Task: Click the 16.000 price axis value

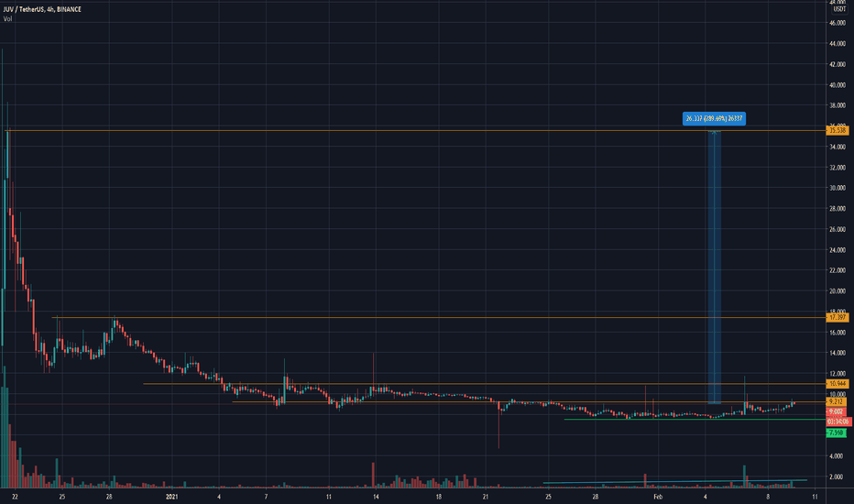Action: [838, 333]
